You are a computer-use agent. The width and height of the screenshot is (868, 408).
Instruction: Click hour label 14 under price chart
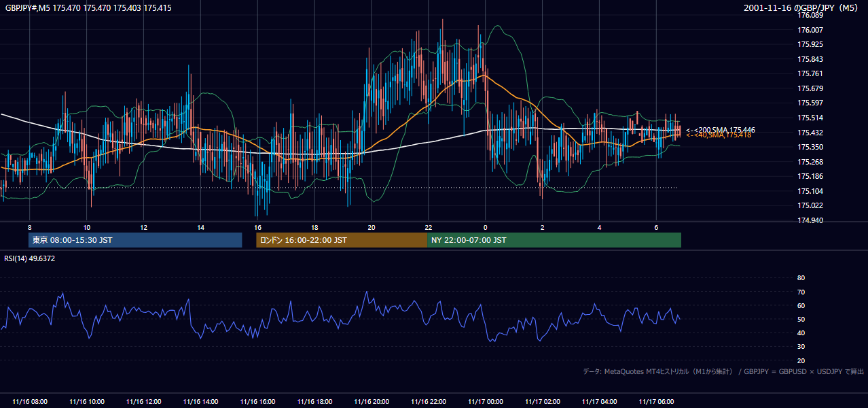200,227
